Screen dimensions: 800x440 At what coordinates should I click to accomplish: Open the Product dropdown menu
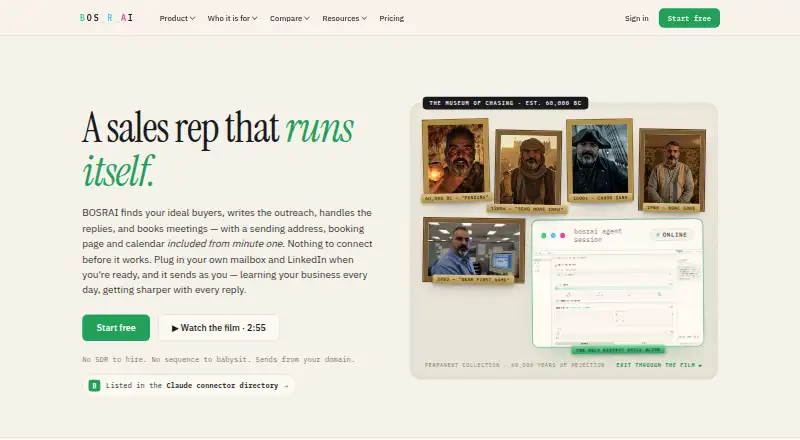point(177,18)
